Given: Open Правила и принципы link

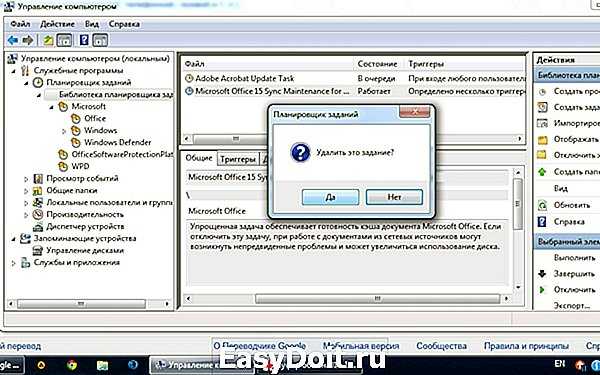Looking at the screenshot, I should pos(526,346).
